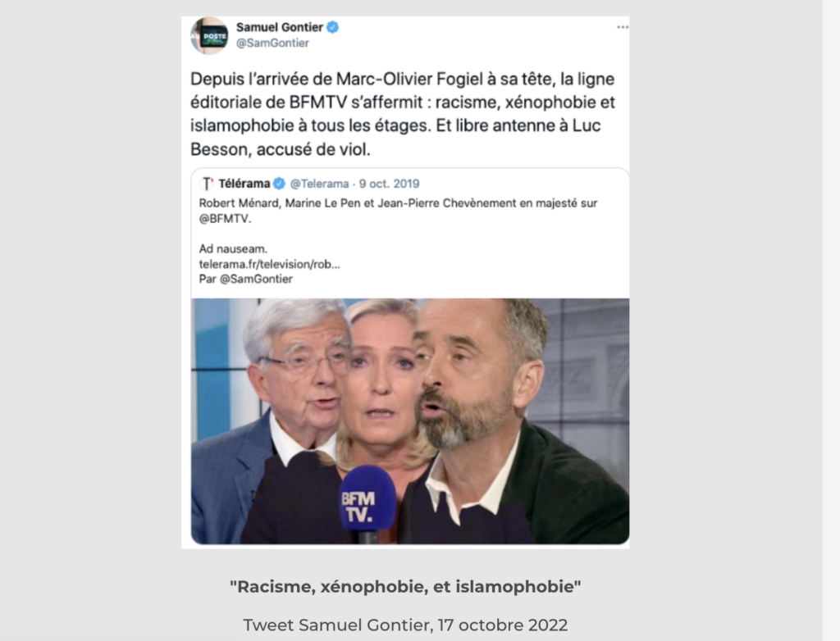This screenshot has height=641, width=840.
Task: Open the Samuel Gontier display name
Action: 280,27
